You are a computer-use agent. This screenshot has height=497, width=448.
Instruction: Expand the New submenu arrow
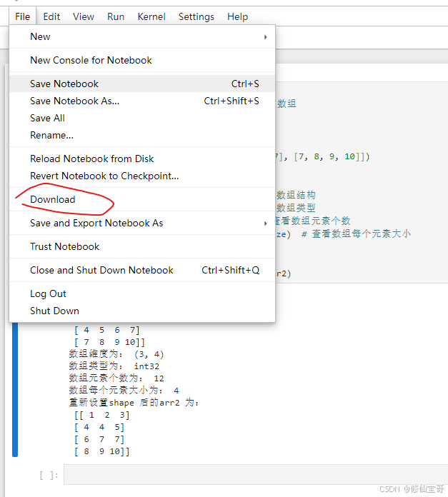click(x=265, y=37)
